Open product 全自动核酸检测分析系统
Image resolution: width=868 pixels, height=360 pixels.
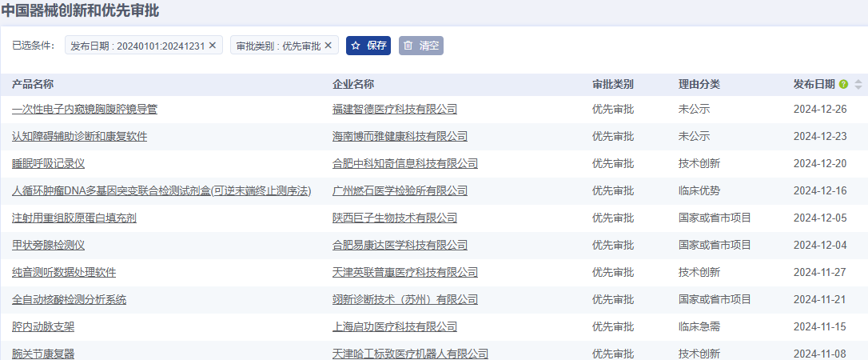point(70,300)
